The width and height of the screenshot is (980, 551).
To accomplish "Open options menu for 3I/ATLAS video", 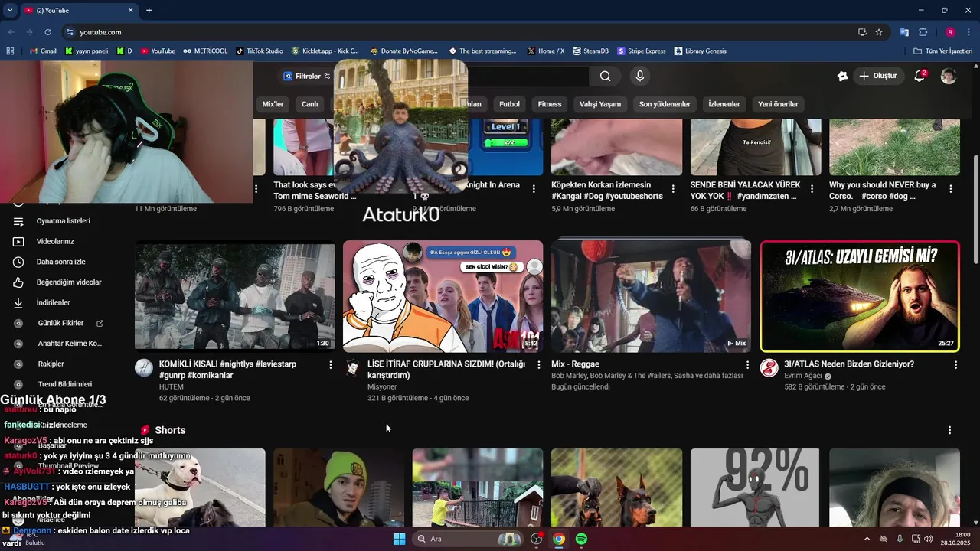I will pos(955,365).
